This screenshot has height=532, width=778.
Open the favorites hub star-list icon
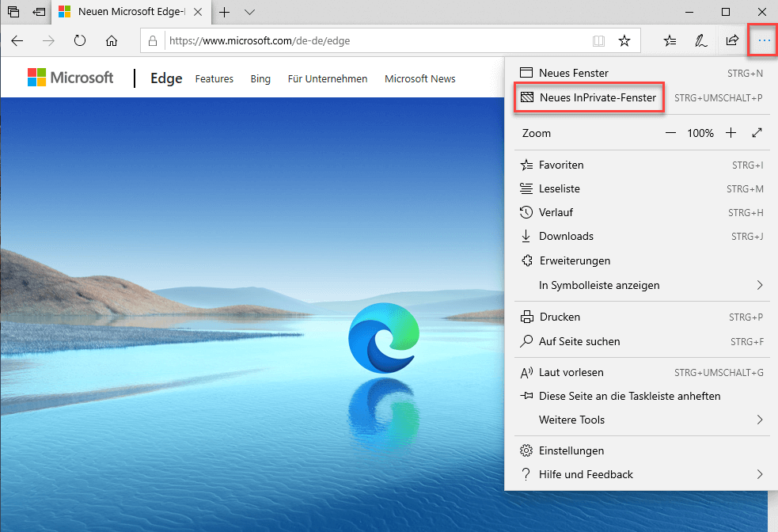(x=670, y=40)
